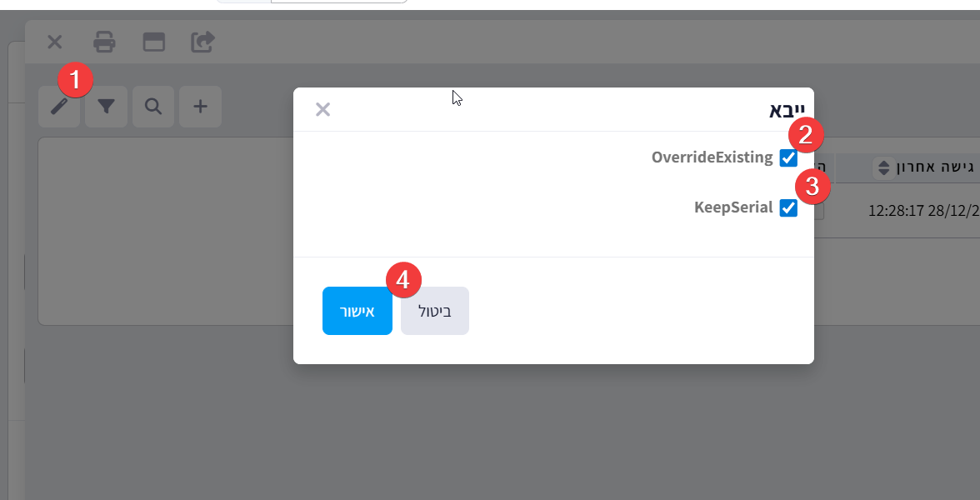Click the magnifying glass search icon
This screenshot has height=500, width=980.
(153, 107)
